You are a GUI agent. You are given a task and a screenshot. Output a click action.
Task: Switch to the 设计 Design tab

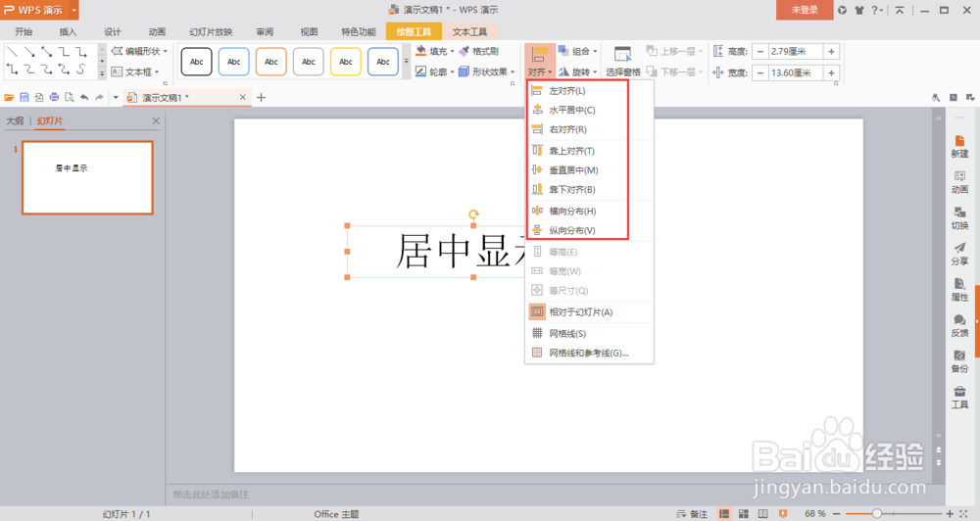click(x=113, y=31)
